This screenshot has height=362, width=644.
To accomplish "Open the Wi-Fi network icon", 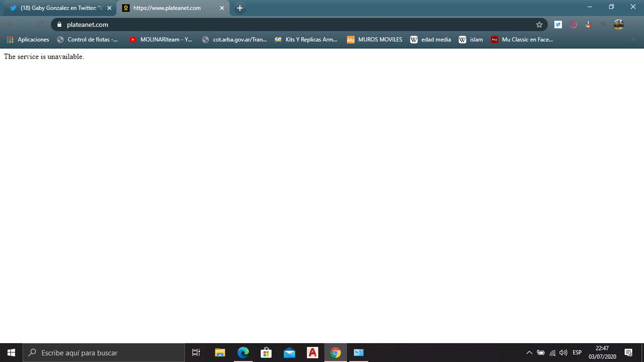I will (552, 352).
